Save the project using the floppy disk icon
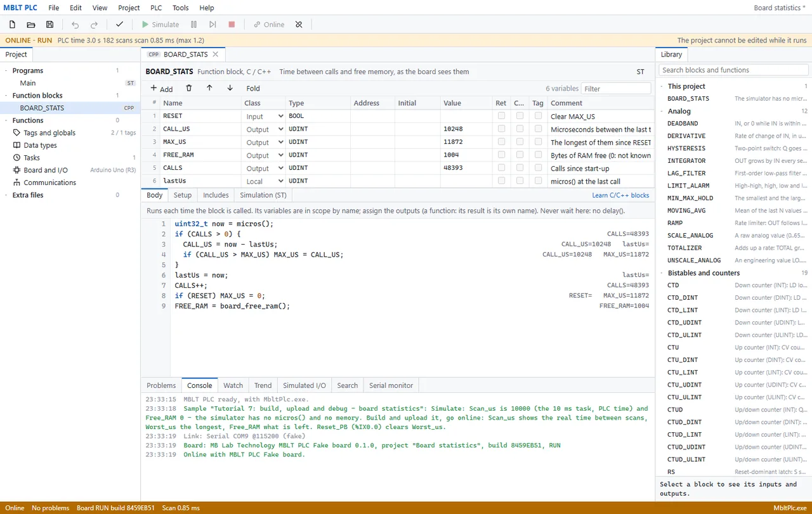The height and width of the screenshot is (514, 812). click(x=50, y=25)
